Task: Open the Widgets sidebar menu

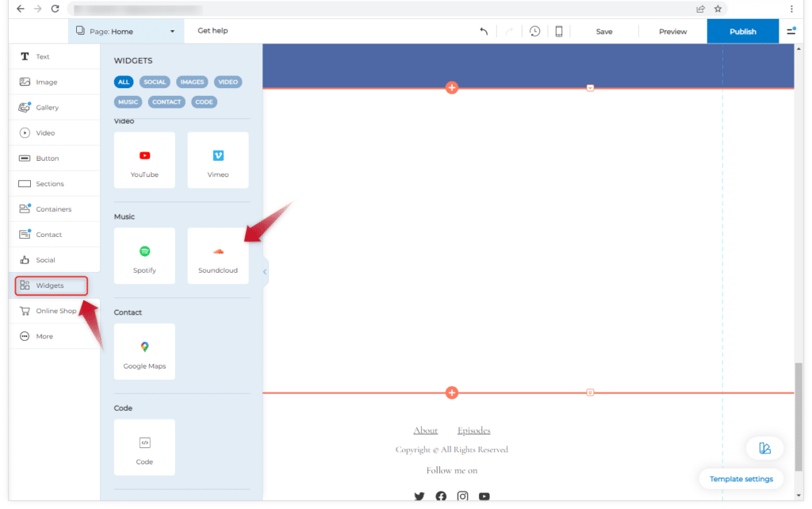Action: tap(50, 285)
